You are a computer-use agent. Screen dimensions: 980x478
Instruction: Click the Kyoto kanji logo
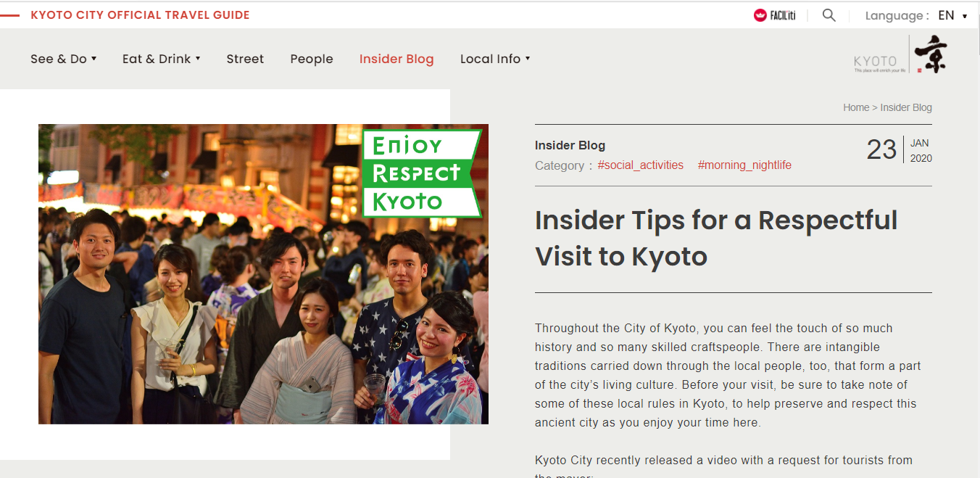[x=901, y=54]
